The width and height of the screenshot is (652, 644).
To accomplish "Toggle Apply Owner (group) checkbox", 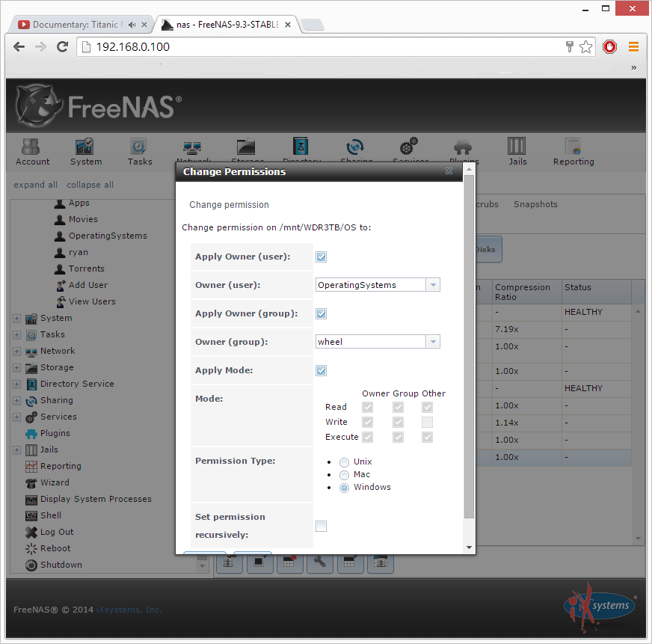I will click(x=321, y=313).
